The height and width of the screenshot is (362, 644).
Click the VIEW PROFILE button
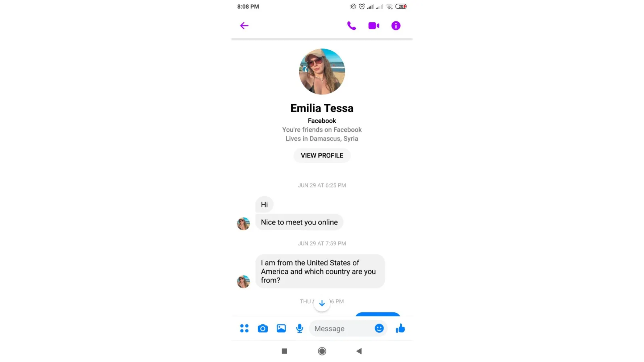pos(322,155)
